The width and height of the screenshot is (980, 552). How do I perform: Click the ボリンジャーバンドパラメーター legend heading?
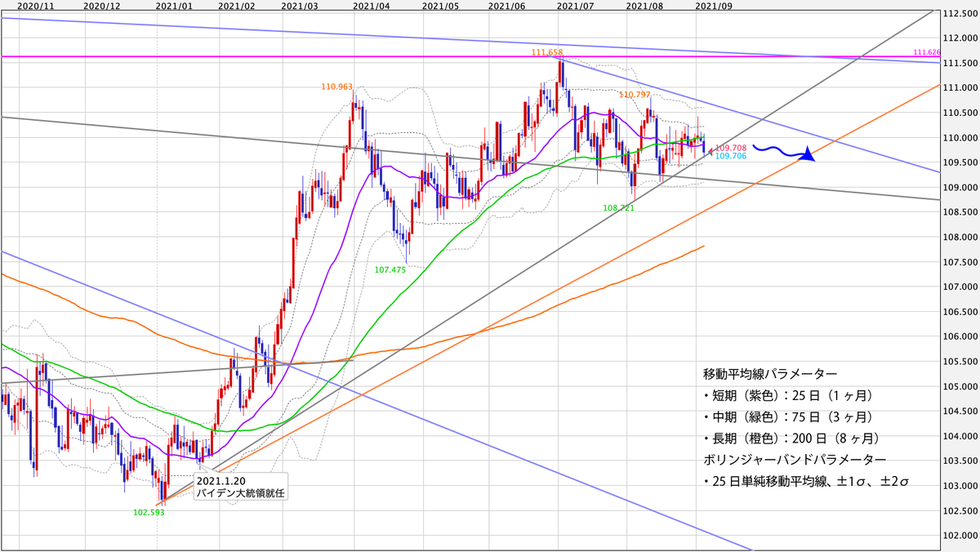pyautogui.click(x=793, y=460)
